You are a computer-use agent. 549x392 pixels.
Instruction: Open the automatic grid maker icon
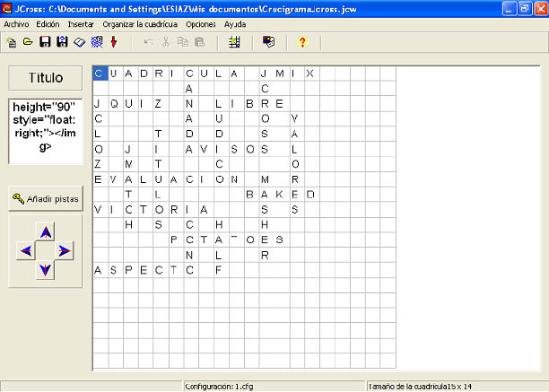(234, 42)
